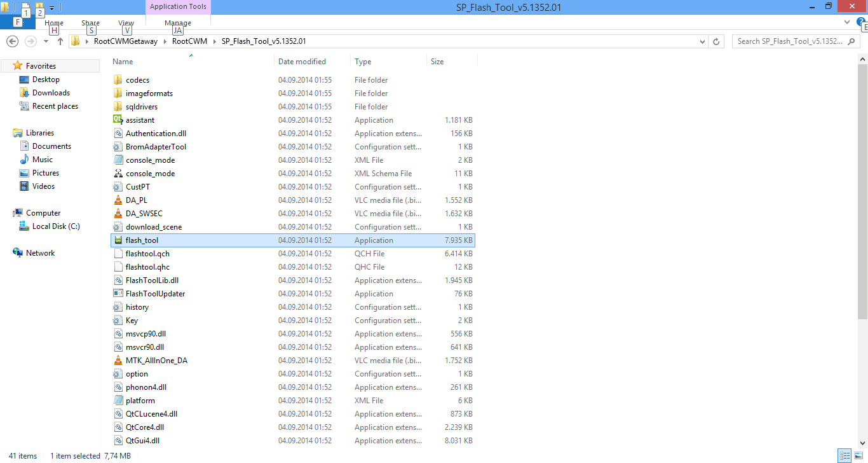
Task: Click the DA_PL VLC cone icon
Action: (118, 200)
